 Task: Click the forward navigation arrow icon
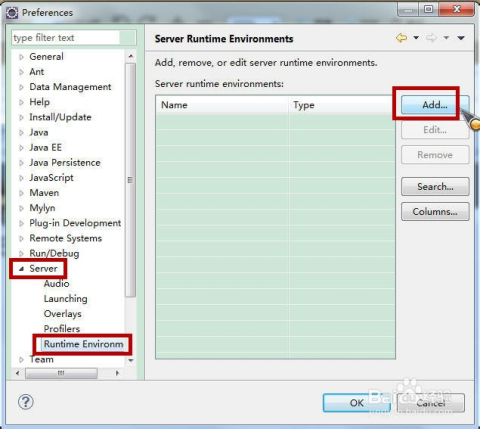431,38
